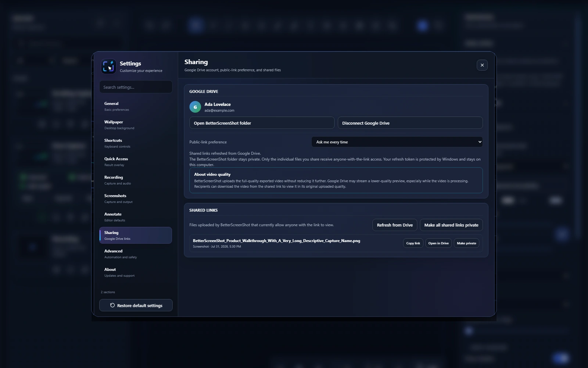Disconnect Google Drive account
This screenshot has width=588, height=368.
[410, 123]
